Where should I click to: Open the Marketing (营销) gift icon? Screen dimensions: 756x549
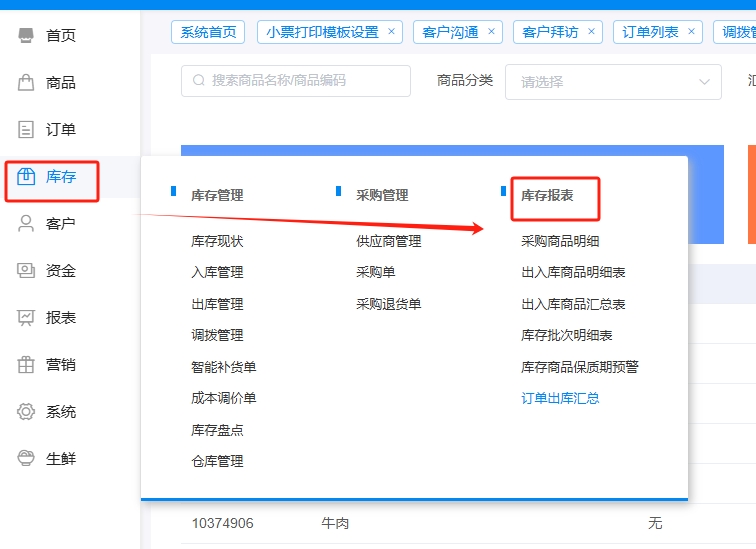[27, 365]
